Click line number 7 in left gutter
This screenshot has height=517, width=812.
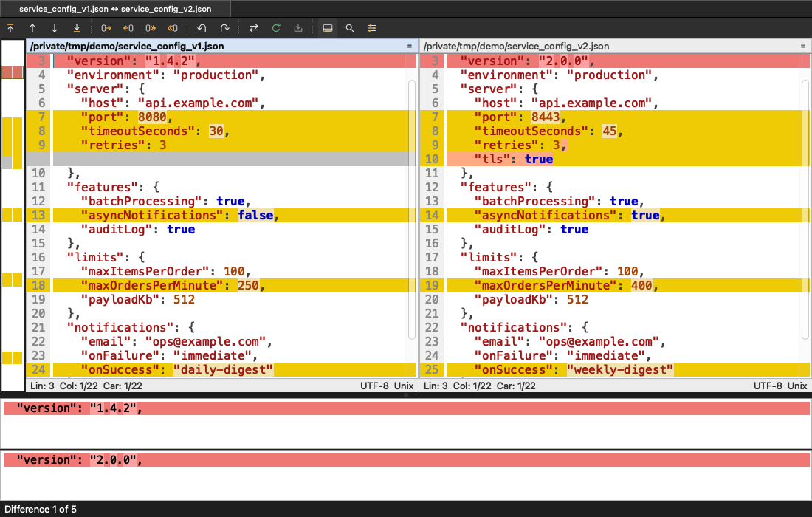click(x=41, y=117)
